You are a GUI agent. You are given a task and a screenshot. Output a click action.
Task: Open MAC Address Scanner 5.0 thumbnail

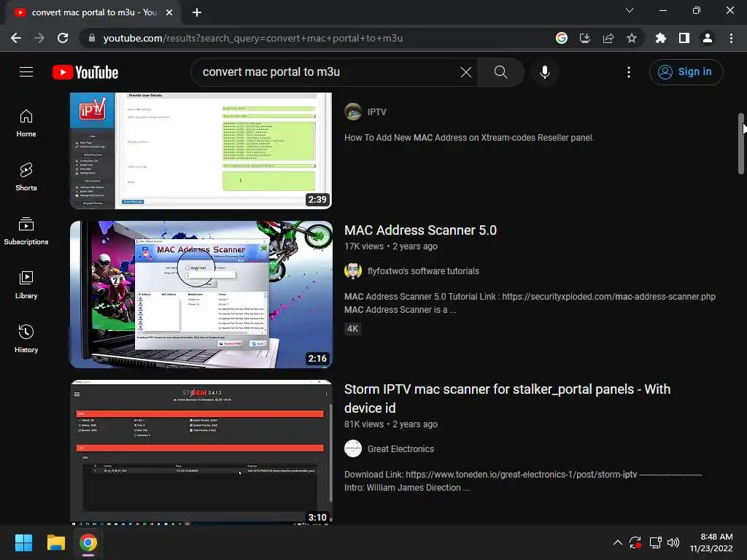(201, 295)
